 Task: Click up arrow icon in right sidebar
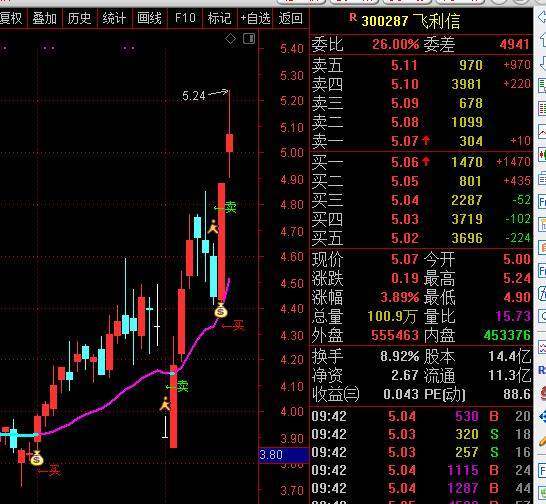click(542, 39)
